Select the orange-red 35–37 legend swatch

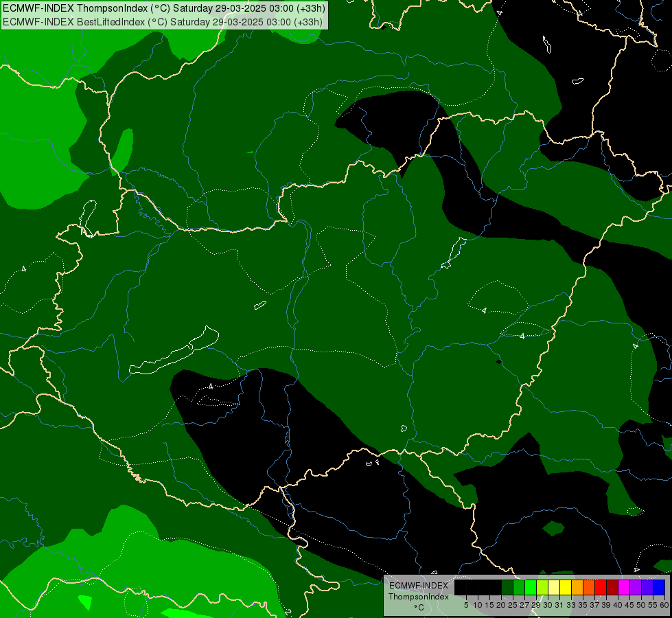[589, 587]
